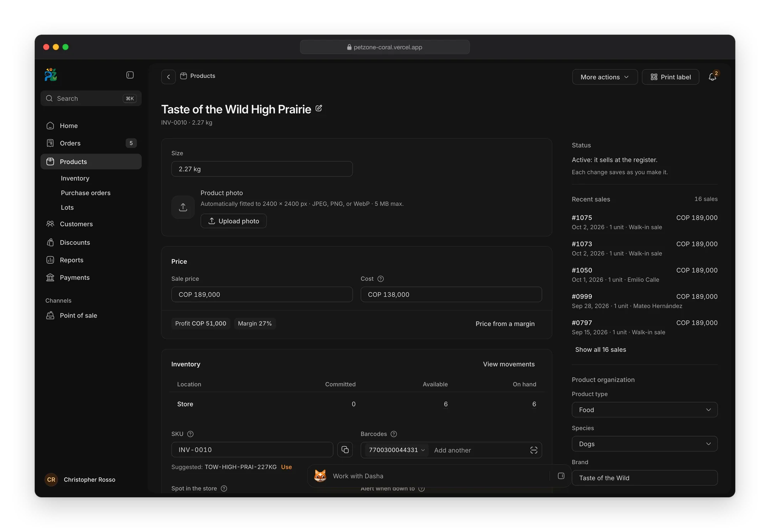Open the barcode 7700300044331 chevron
This screenshot has width=770, height=532.
[x=423, y=450]
